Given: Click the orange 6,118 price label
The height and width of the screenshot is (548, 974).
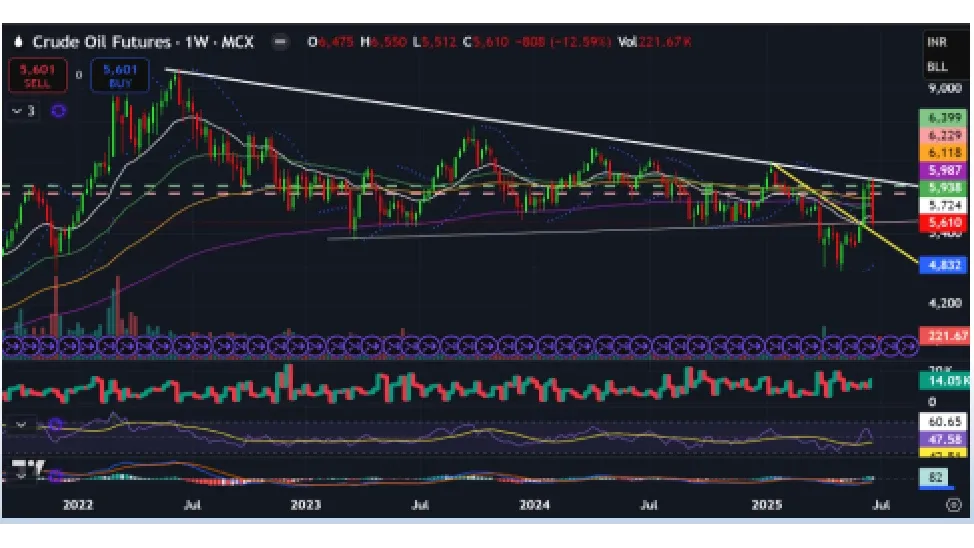Looking at the screenshot, I should pyautogui.click(x=943, y=152).
